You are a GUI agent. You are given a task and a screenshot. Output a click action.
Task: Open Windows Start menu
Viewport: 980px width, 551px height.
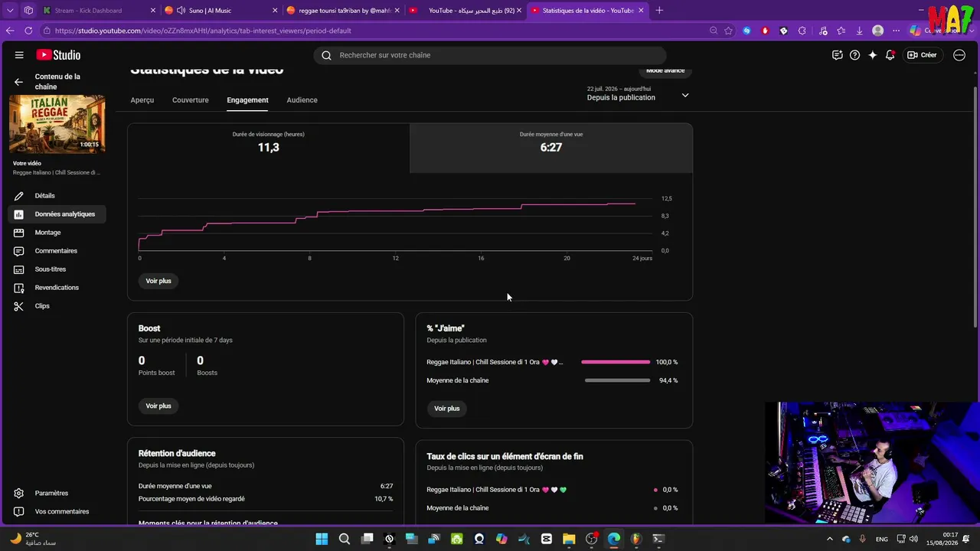point(322,539)
